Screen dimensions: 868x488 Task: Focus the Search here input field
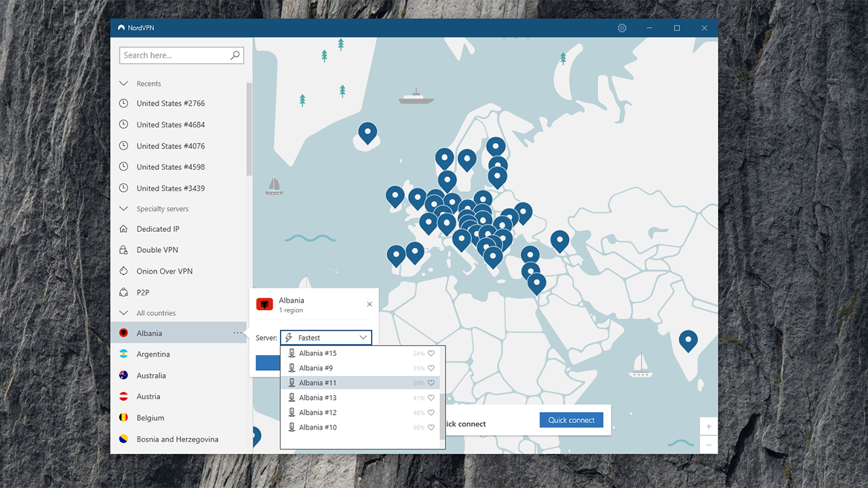coord(182,56)
